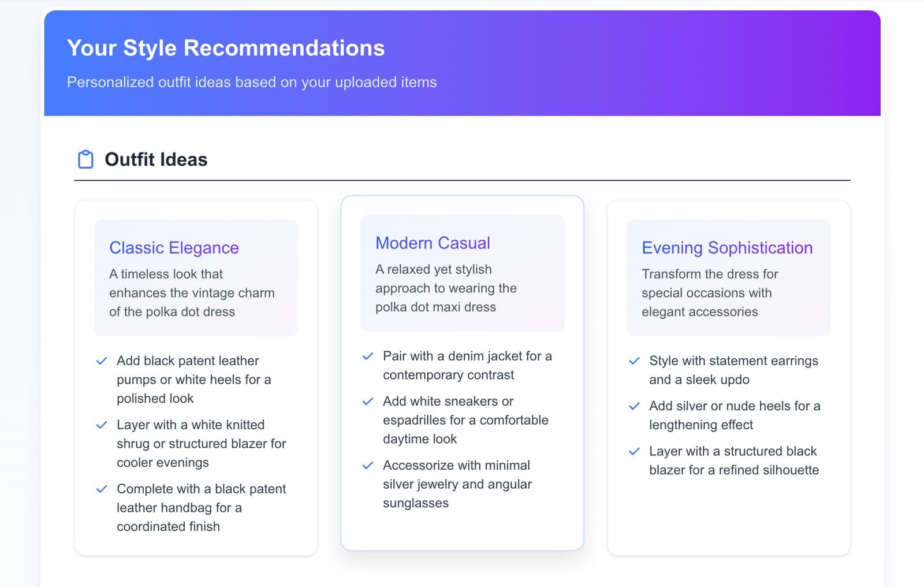Image resolution: width=924 pixels, height=587 pixels.
Task: Select the Evening Sophistication card title
Action: pos(727,248)
